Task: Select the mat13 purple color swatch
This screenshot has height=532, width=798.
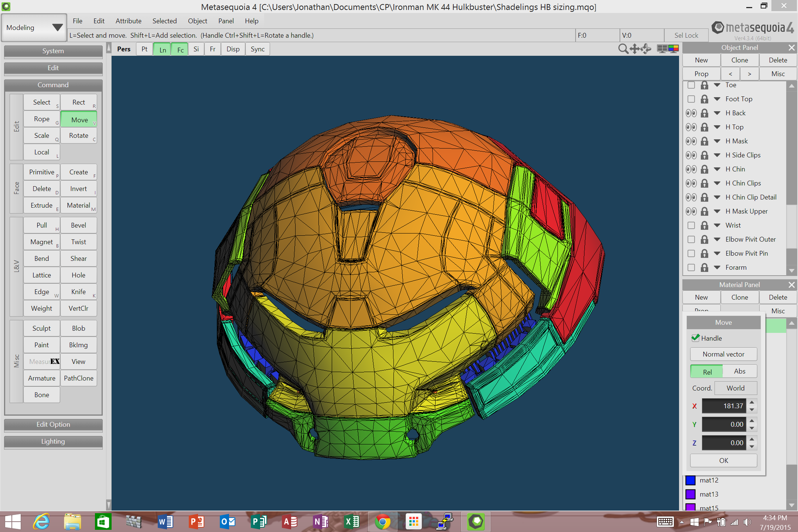Action: [690, 494]
